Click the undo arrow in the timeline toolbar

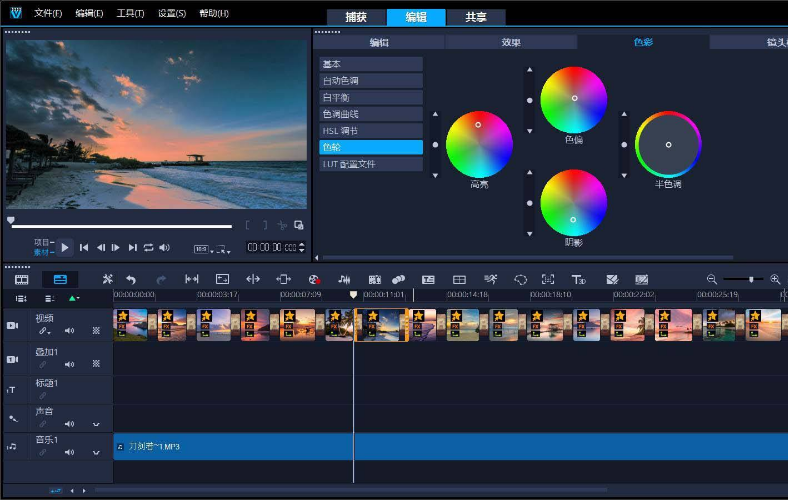click(131, 279)
